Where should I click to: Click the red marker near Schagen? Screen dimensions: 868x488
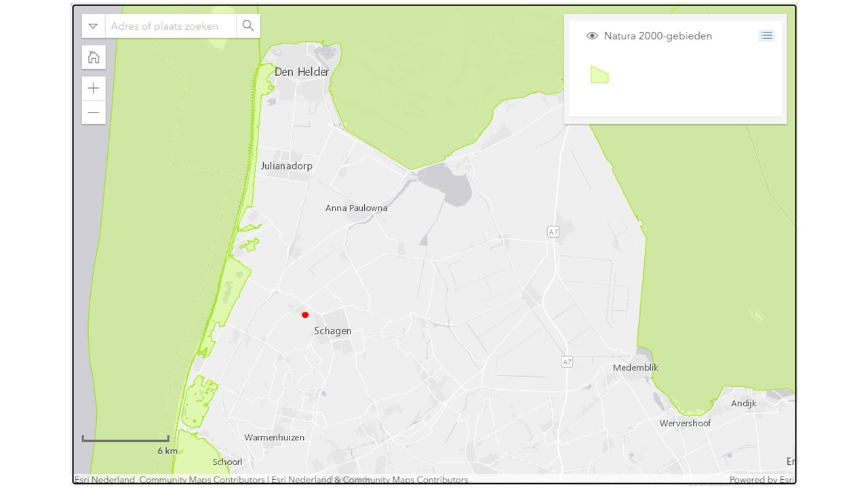point(305,314)
